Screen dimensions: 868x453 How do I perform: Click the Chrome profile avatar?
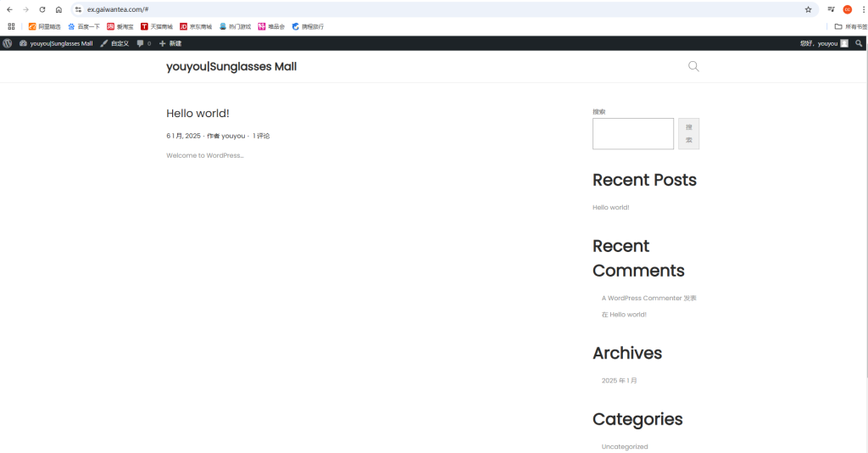click(x=847, y=9)
